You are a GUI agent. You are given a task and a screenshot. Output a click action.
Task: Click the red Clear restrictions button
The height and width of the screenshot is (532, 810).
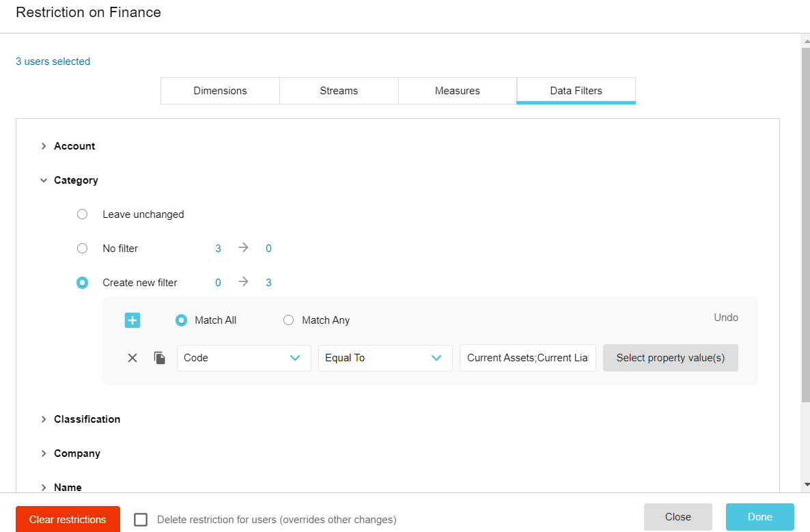point(68,520)
